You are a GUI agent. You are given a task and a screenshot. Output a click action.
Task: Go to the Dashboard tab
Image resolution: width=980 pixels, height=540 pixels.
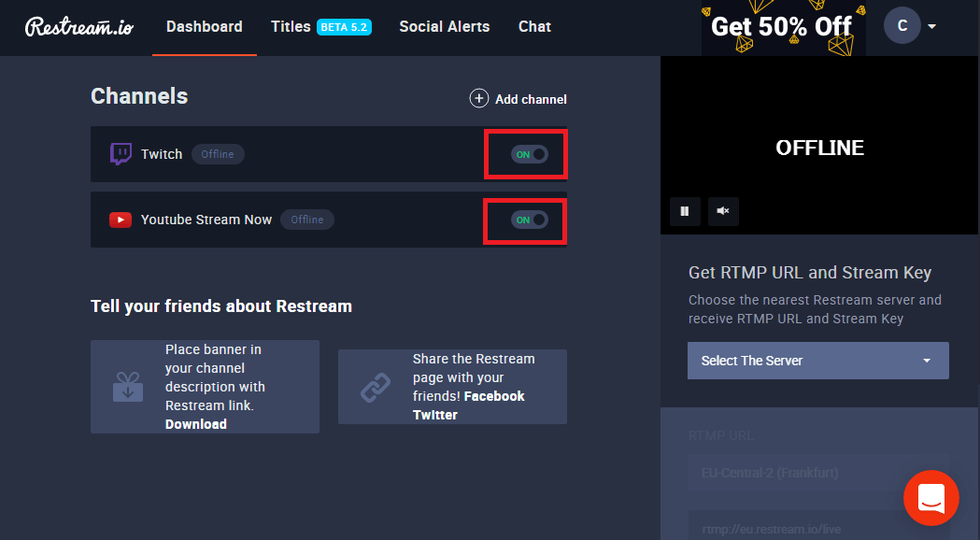click(x=205, y=27)
